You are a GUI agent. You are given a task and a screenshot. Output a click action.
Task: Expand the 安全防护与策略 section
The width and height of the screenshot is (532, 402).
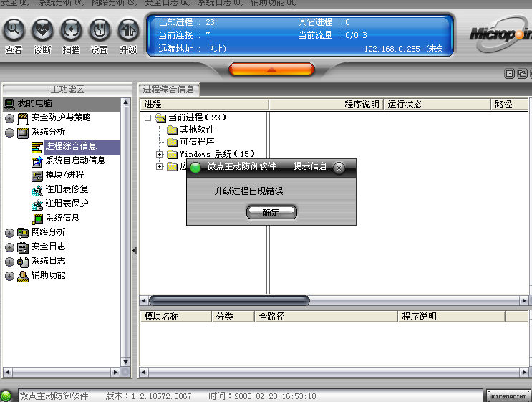pyautogui.click(x=9, y=118)
